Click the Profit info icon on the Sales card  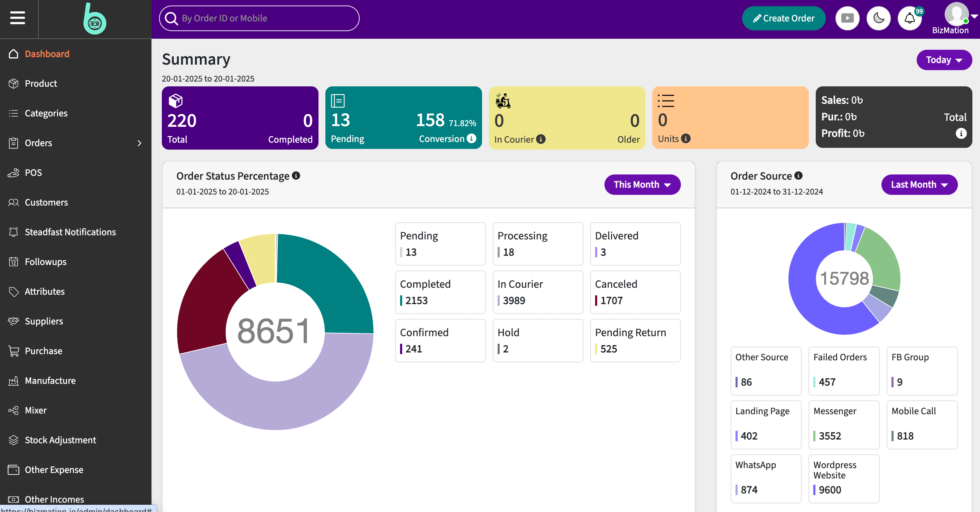(961, 133)
